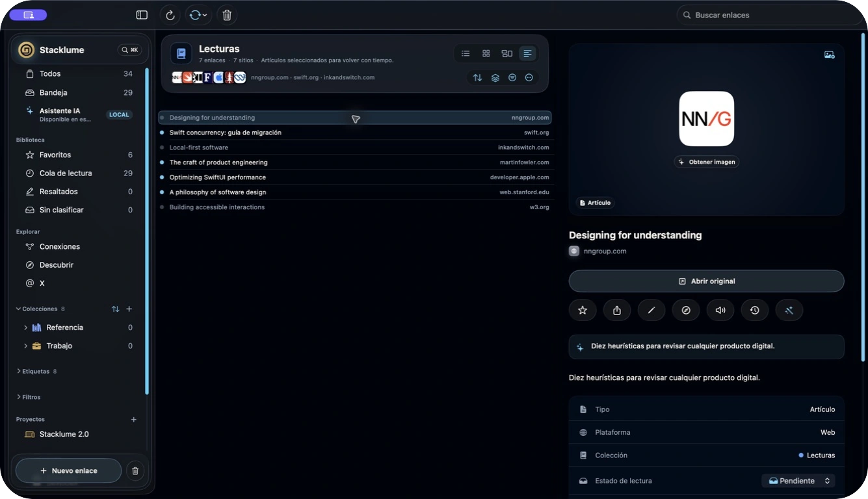Select the compact text lines view
This screenshot has height=499, width=868.
tap(527, 53)
